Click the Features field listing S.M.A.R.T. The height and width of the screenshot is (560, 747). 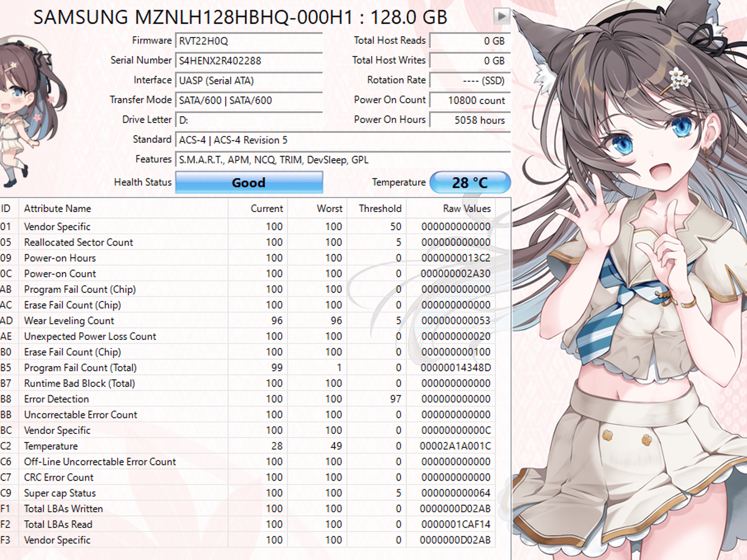coord(342,160)
